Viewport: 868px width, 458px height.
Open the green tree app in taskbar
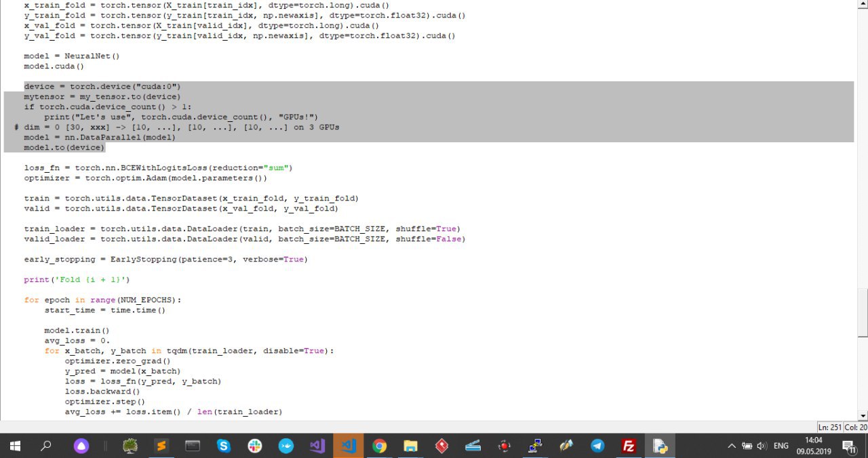pos(130,446)
